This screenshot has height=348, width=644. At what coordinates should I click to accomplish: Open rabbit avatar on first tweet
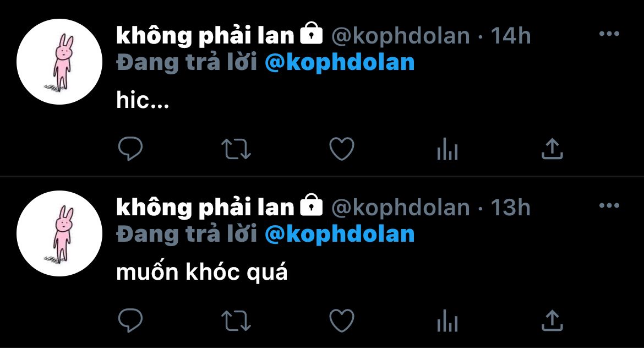(x=59, y=62)
